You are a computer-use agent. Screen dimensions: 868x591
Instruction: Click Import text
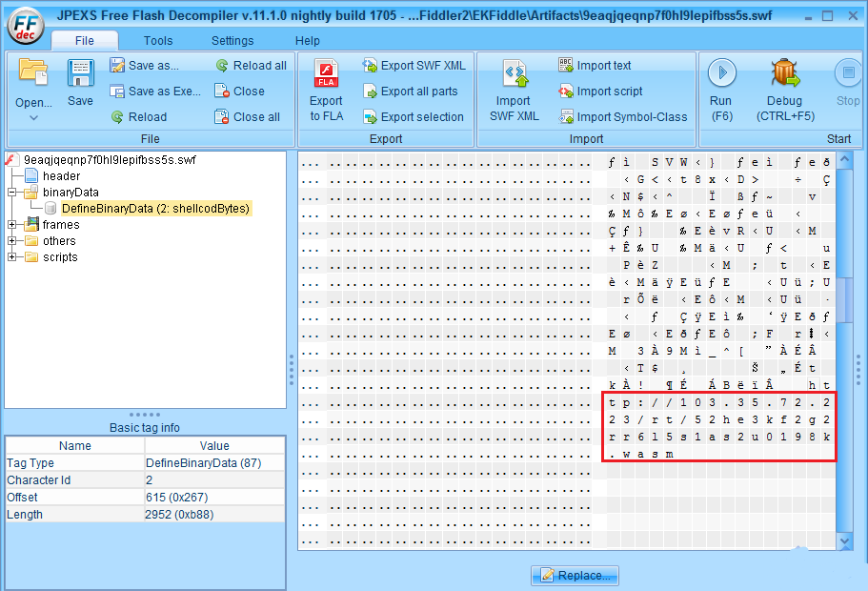point(595,66)
